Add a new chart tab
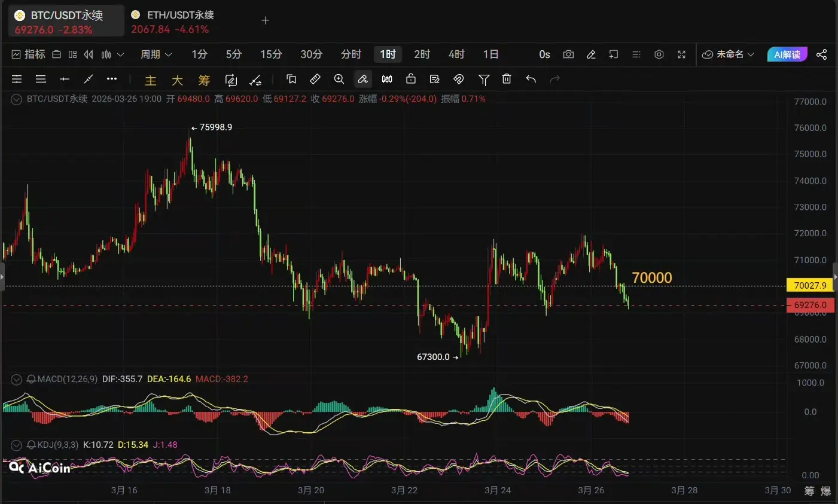This screenshot has height=504, width=838. coord(266,20)
